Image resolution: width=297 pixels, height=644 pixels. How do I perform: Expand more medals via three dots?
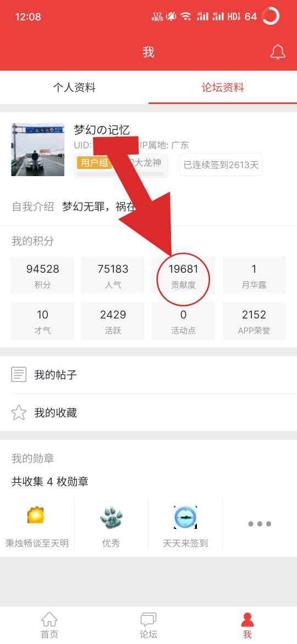[260, 523]
